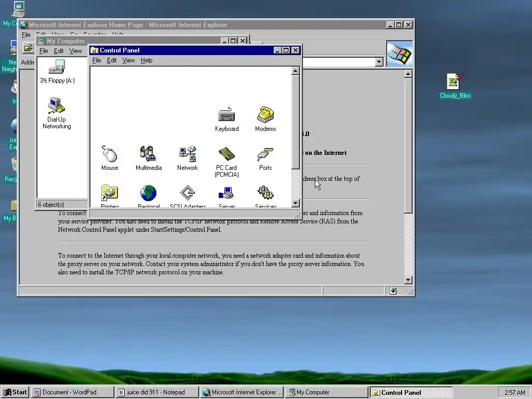Switch to Document - WordPad taskbar button

73,392
